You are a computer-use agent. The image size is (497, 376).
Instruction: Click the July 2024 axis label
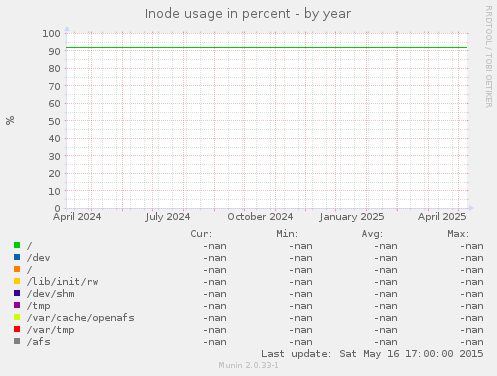click(168, 217)
